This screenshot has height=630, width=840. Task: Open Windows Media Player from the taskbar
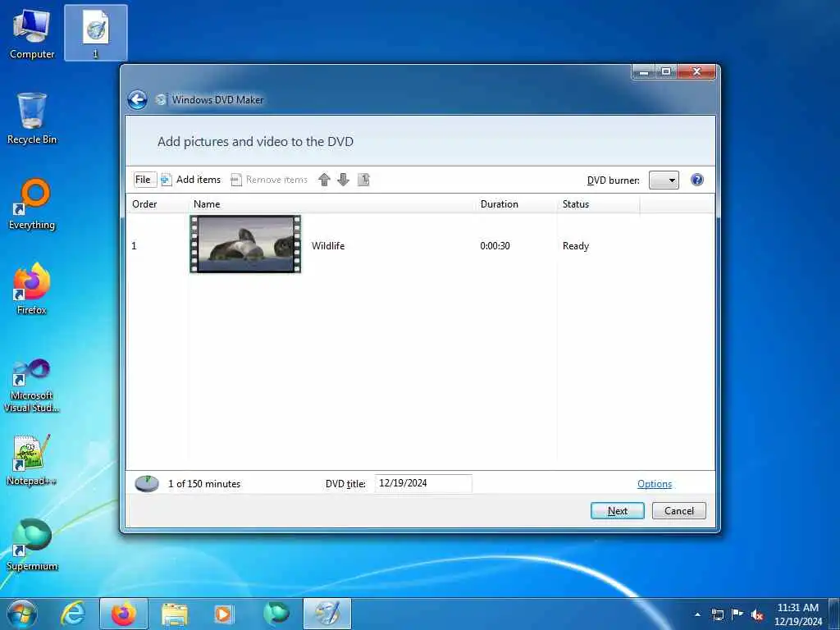223,614
